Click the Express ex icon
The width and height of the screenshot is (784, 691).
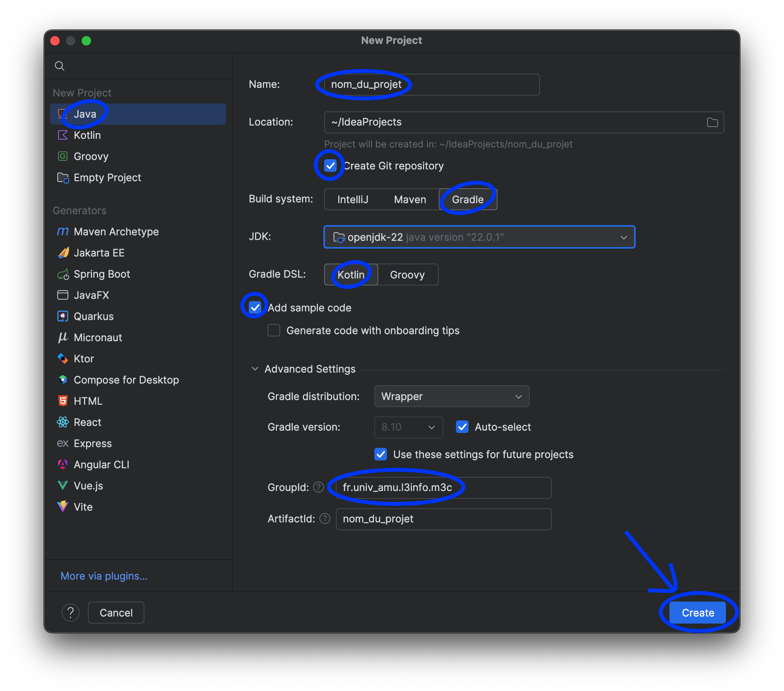[x=63, y=444]
